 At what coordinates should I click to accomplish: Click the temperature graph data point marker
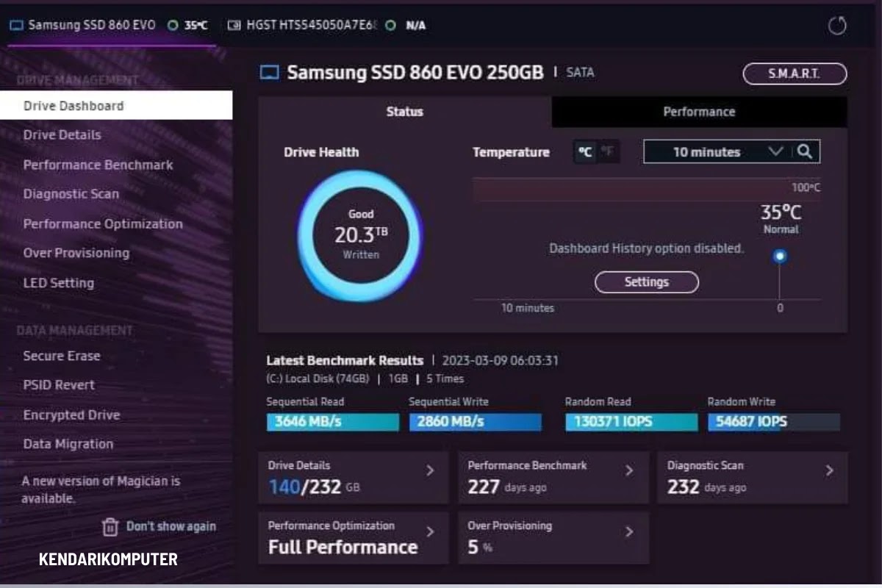(780, 256)
